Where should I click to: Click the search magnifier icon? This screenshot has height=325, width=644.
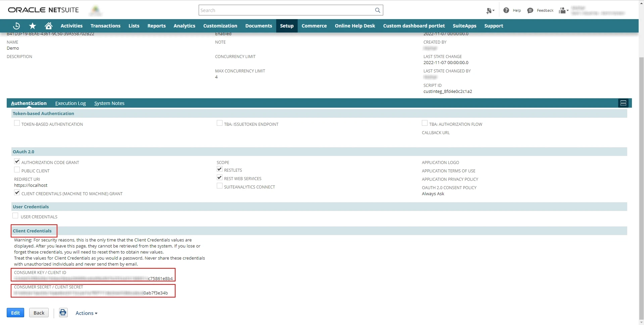[x=378, y=10]
